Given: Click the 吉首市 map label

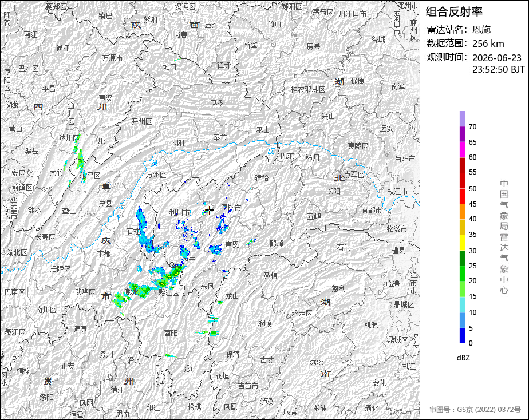Looking at the screenshot, I should coord(248,386).
